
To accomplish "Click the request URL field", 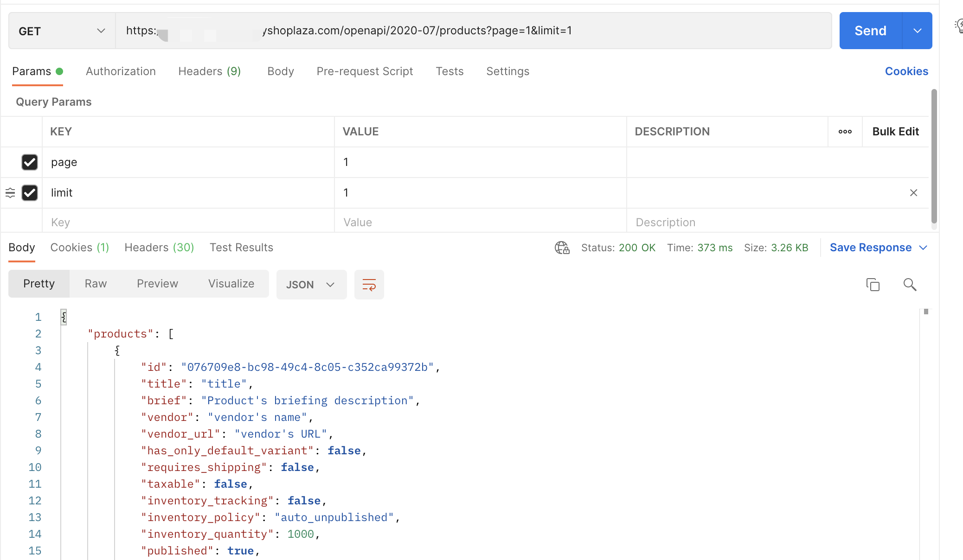I will click(x=473, y=31).
